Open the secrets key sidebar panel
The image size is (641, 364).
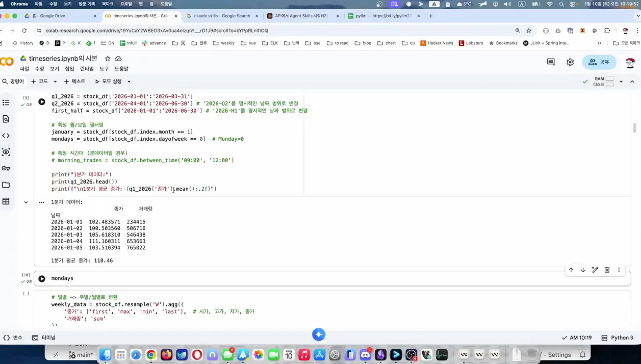point(6,168)
